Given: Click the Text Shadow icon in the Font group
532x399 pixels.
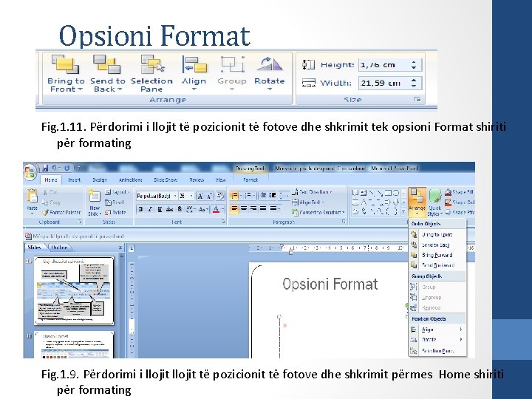Looking at the screenshot, I should click(180, 209).
